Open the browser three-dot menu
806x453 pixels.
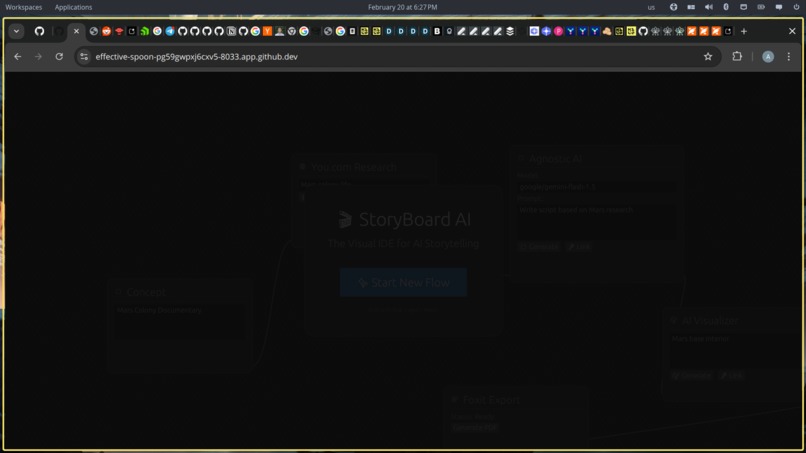[x=789, y=57]
